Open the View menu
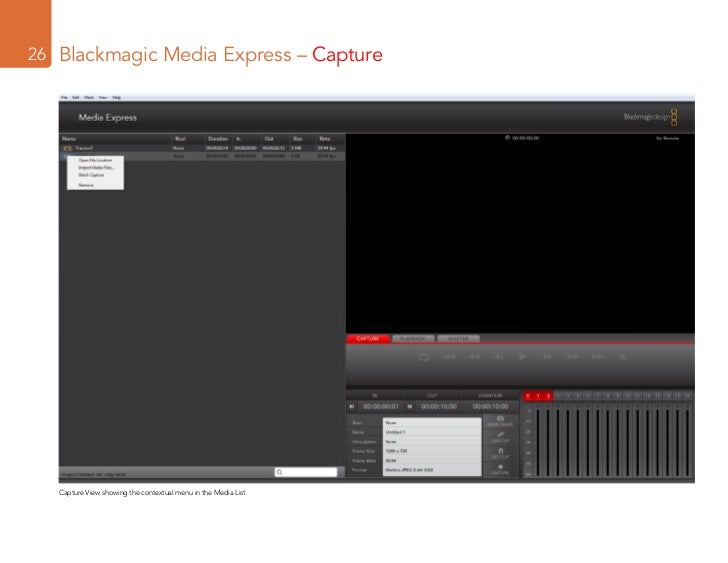728x563 pixels. pyautogui.click(x=103, y=97)
